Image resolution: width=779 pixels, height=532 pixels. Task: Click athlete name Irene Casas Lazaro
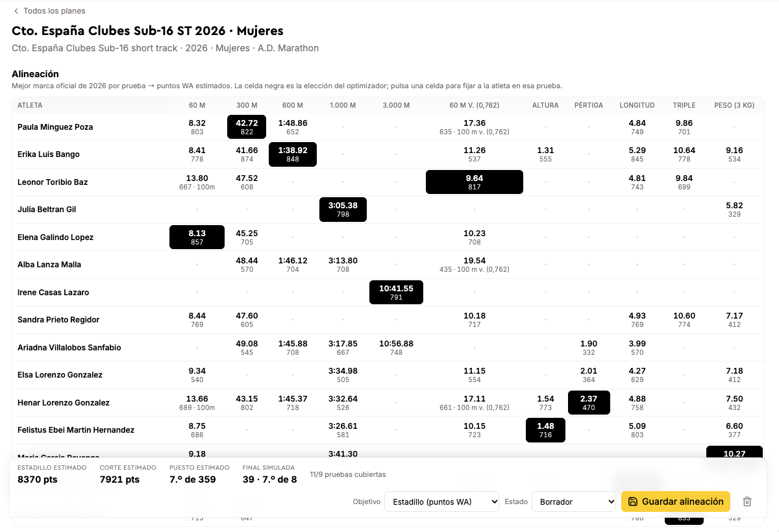[53, 293]
